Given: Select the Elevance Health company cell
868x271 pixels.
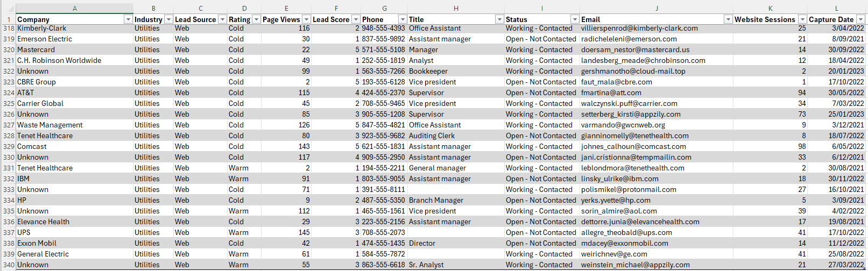Looking at the screenshot, I should tap(75, 222).
